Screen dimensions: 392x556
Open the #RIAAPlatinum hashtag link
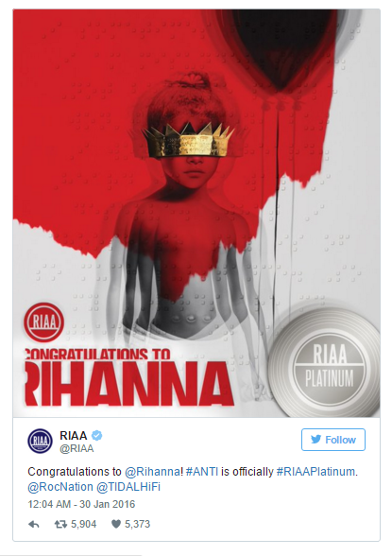315,472
